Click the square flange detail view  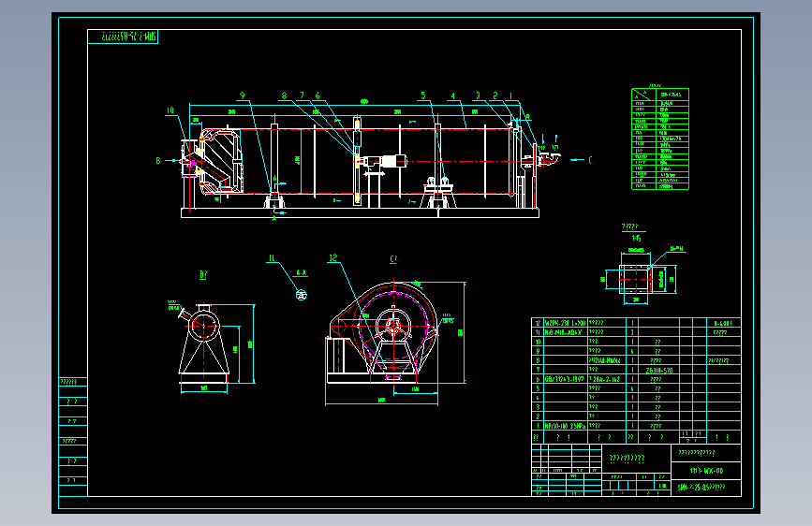pyautogui.click(x=635, y=279)
